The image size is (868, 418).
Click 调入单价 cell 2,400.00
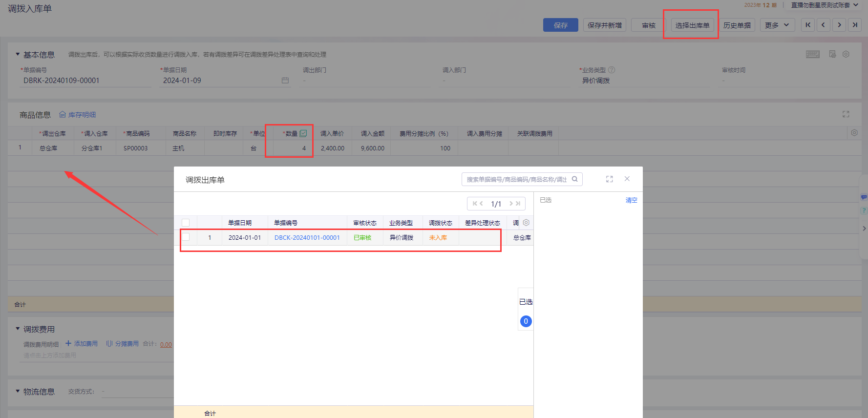click(333, 148)
